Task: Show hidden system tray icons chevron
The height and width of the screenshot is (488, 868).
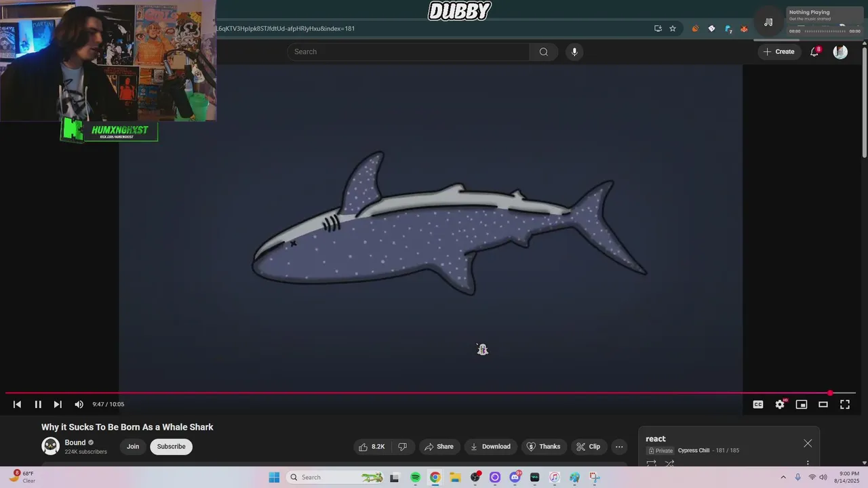Action: pos(783,477)
